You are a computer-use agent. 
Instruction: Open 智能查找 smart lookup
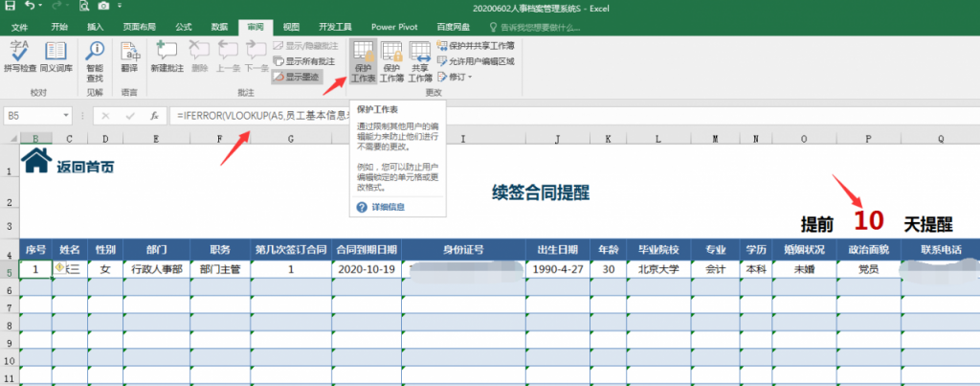pyautogui.click(x=95, y=61)
